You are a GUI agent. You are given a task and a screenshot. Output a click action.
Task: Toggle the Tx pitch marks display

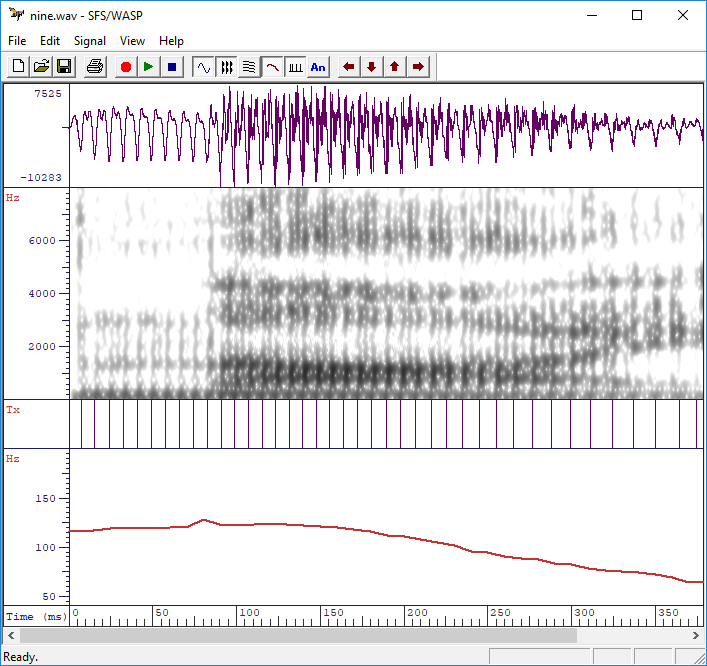(295, 67)
